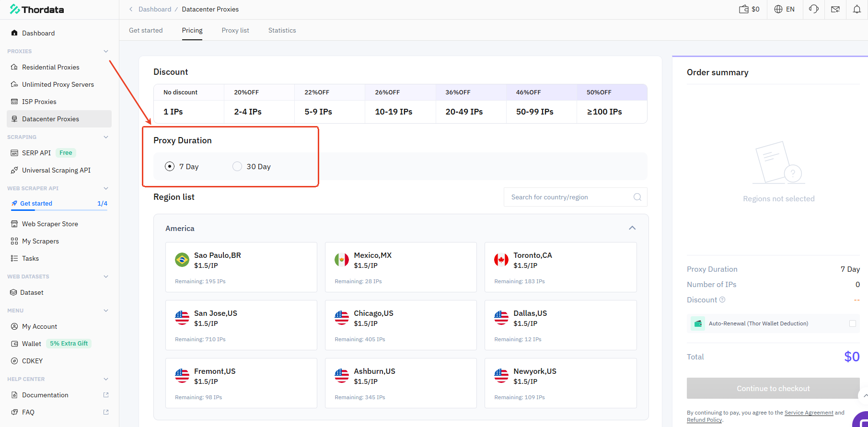Image resolution: width=868 pixels, height=427 pixels.
Task: Click the Thordata logo
Action: pos(37,10)
